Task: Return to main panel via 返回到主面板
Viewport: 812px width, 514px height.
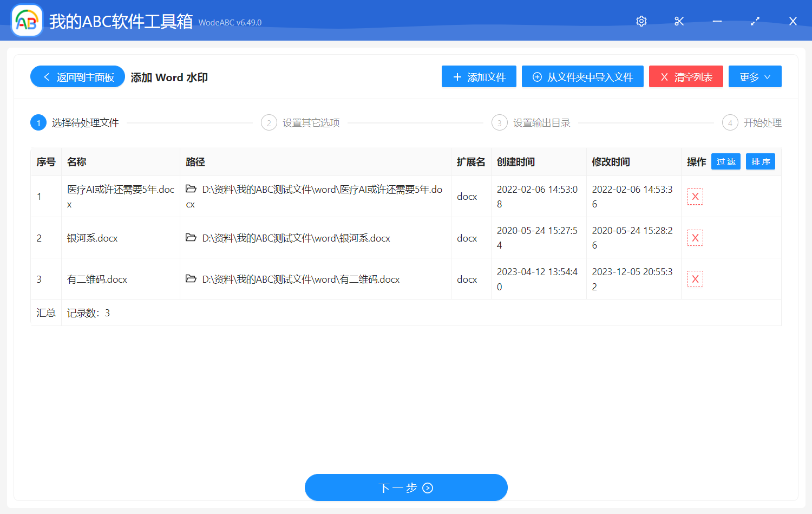Action: pyautogui.click(x=77, y=76)
